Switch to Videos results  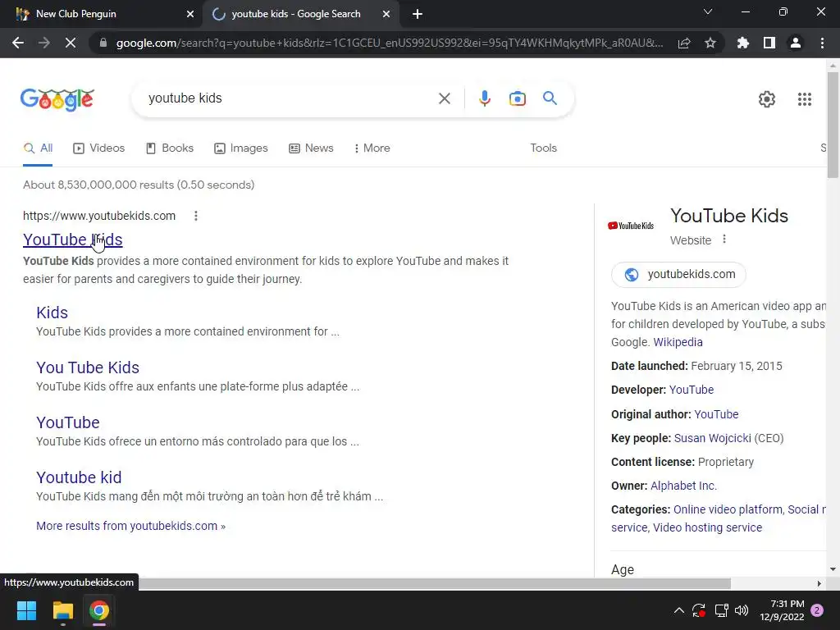(x=99, y=148)
